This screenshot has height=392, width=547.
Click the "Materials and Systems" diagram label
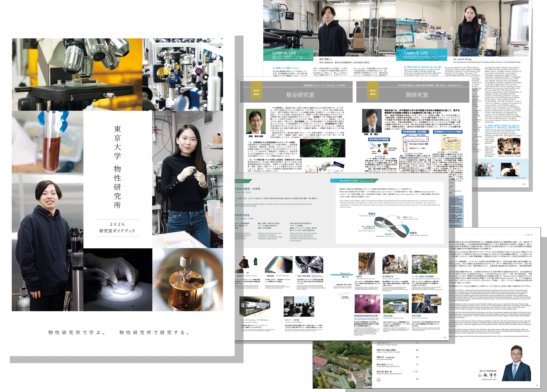[x=410, y=218]
